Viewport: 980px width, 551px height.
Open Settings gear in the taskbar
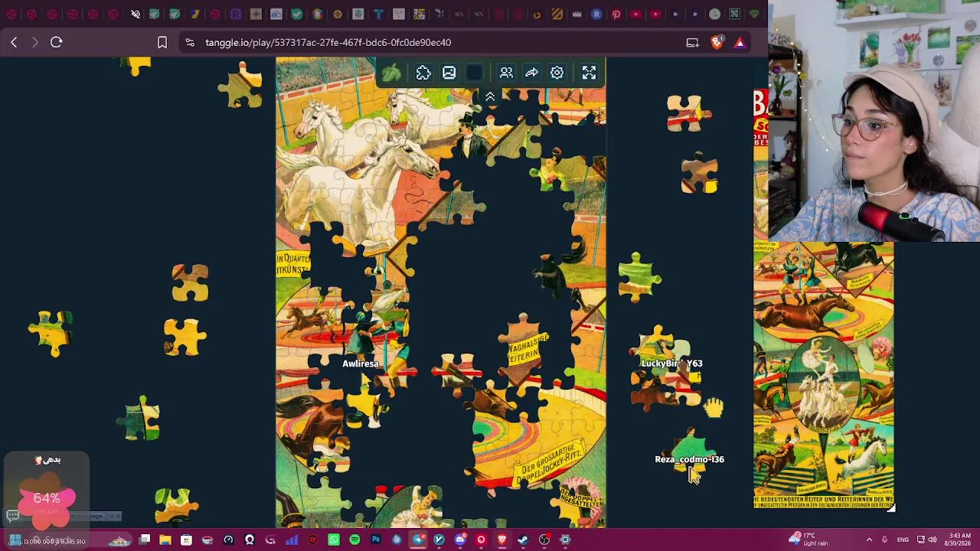point(565,540)
